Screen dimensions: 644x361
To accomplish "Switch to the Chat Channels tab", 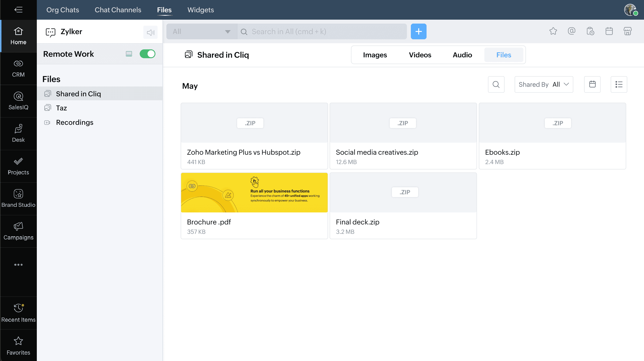I will point(118,10).
